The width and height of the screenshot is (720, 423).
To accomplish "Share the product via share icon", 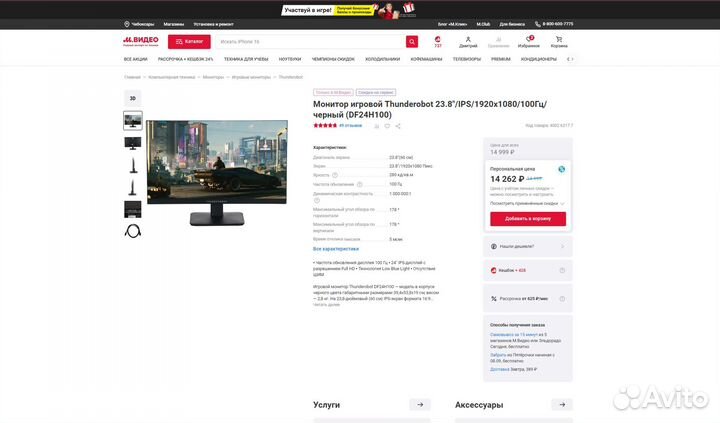I will click(x=398, y=126).
